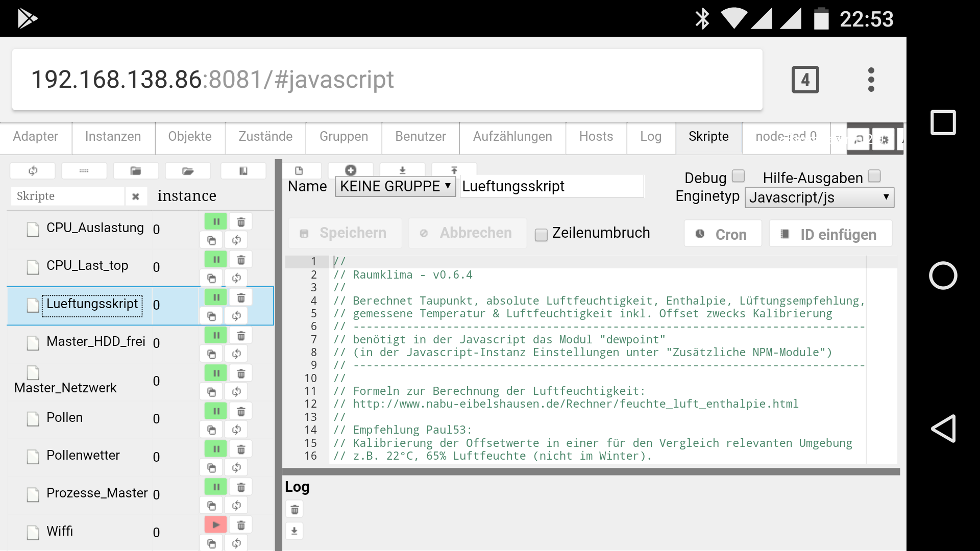Viewport: 980px width, 551px height.
Task: Pause the CPU_Auslastung script
Action: (x=216, y=222)
